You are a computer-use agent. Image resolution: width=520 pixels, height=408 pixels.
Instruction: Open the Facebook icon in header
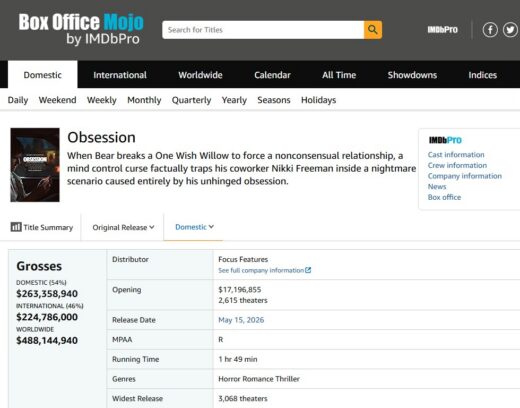490,30
